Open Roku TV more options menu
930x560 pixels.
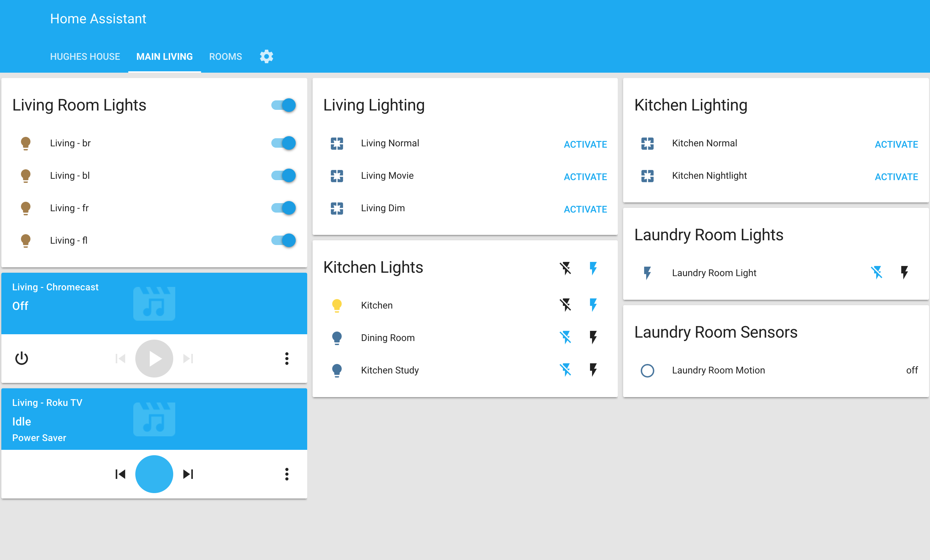coord(287,474)
